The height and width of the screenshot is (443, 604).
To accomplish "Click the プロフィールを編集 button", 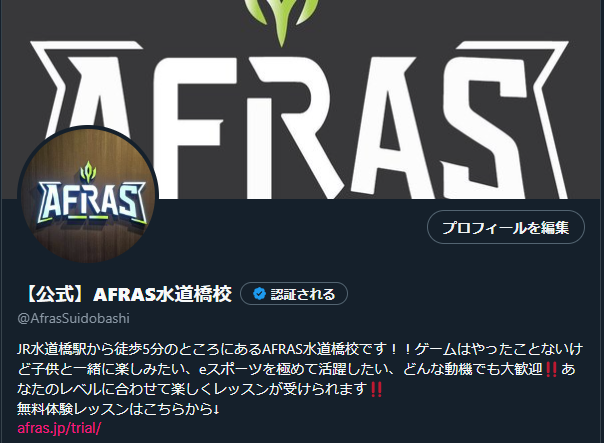I will [506, 227].
